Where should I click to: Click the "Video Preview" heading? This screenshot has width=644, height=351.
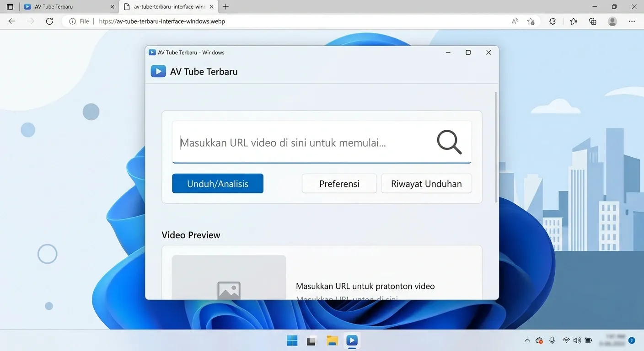click(x=191, y=235)
